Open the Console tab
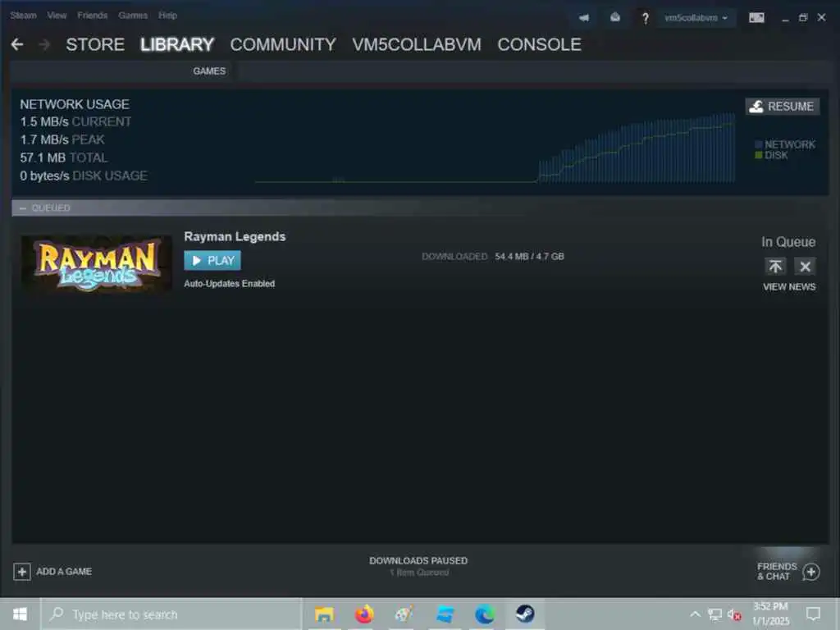 tap(539, 44)
